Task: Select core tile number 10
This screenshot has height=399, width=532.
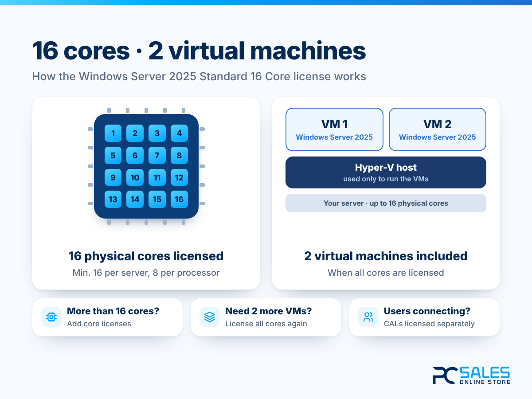Action: tap(135, 177)
